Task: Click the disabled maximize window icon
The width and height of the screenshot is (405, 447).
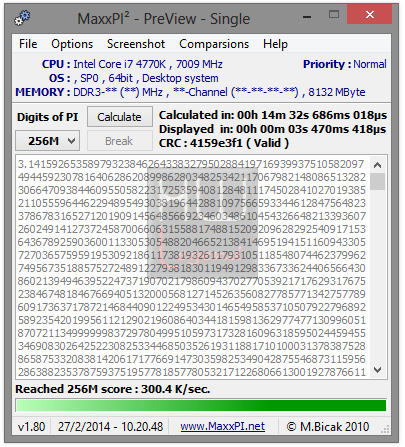Action: (334, 15)
